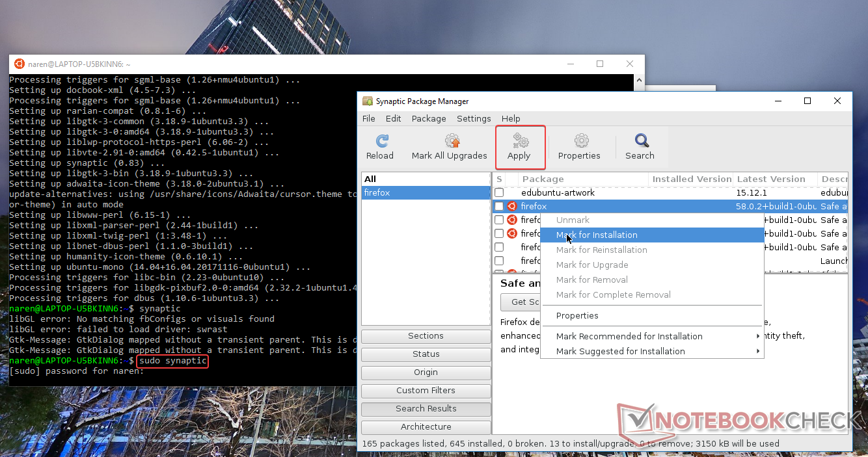Open the Help menu
This screenshot has width=868, height=457.
(x=511, y=118)
